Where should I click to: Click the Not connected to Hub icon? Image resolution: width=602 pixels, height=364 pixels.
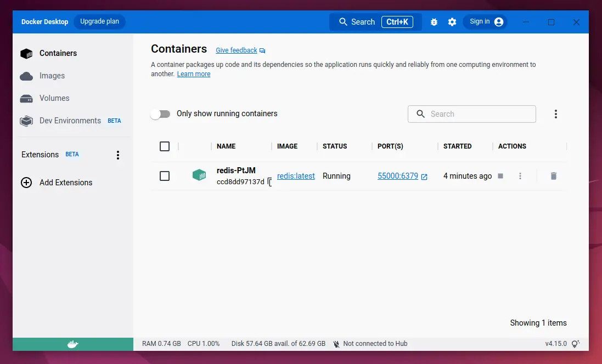point(336,344)
